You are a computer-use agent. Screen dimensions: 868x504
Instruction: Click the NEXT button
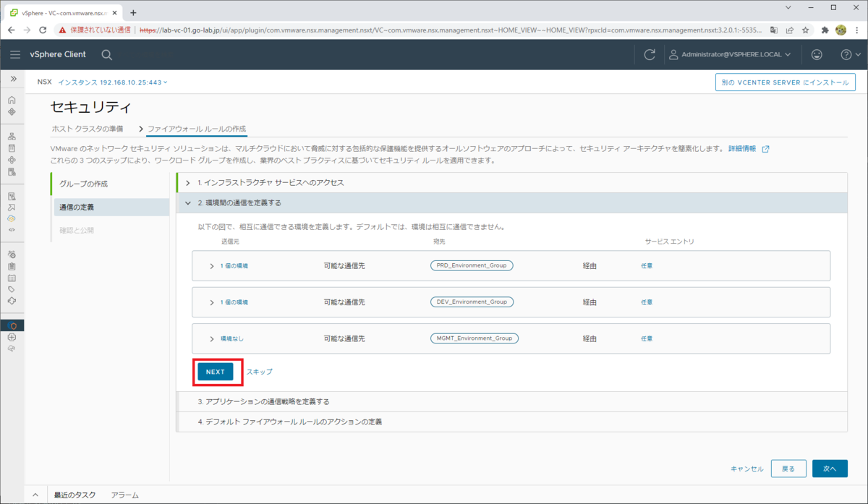pyautogui.click(x=216, y=371)
